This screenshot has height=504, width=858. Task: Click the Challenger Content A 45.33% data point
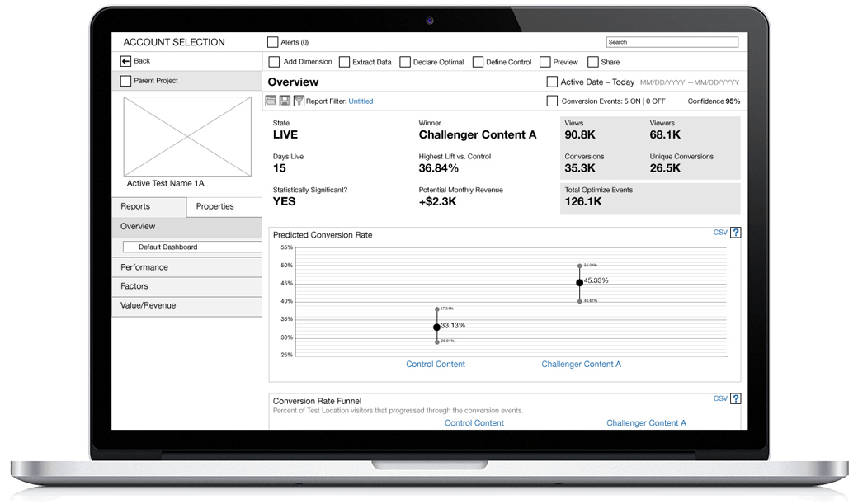[579, 282]
